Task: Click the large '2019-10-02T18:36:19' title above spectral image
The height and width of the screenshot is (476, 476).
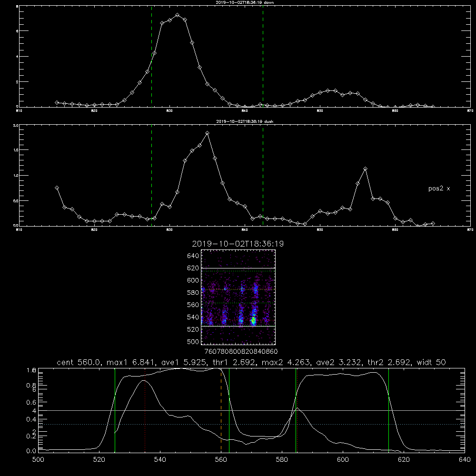Action: tap(238, 244)
